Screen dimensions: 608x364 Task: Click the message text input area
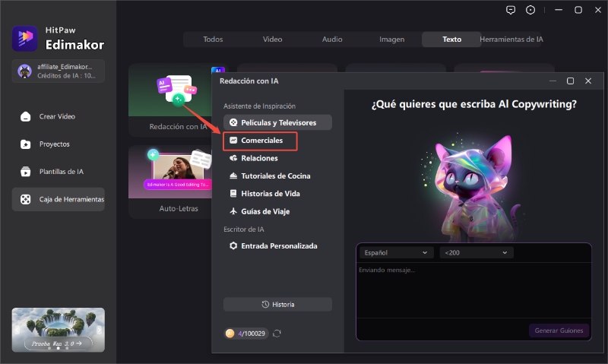pyautogui.click(x=473, y=290)
